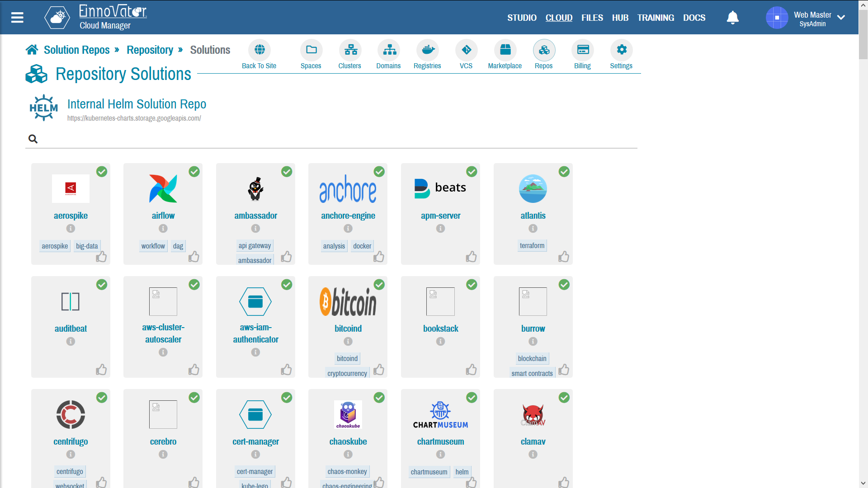The image size is (868, 488).
Task: Open the Marketplace icon
Action: point(505,50)
